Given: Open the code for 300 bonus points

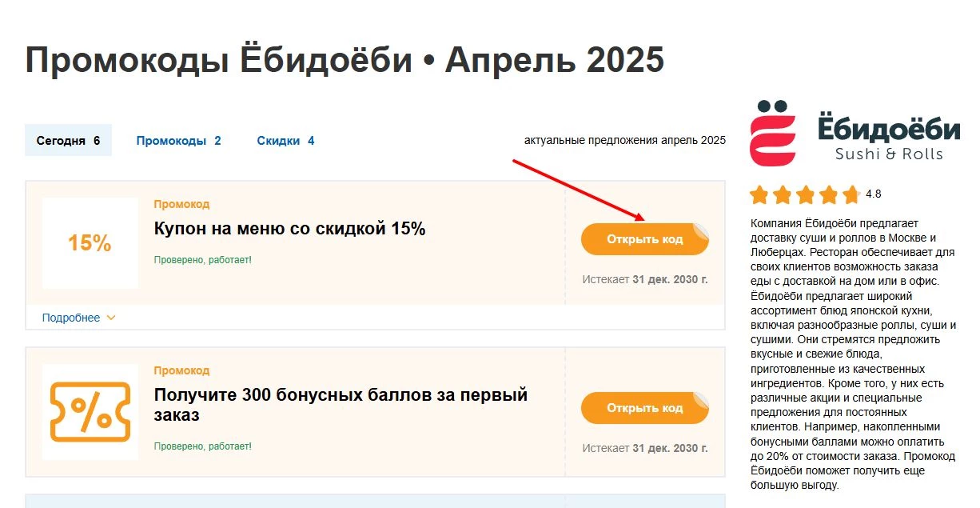Looking at the screenshot, I should [x=644, y=407].
